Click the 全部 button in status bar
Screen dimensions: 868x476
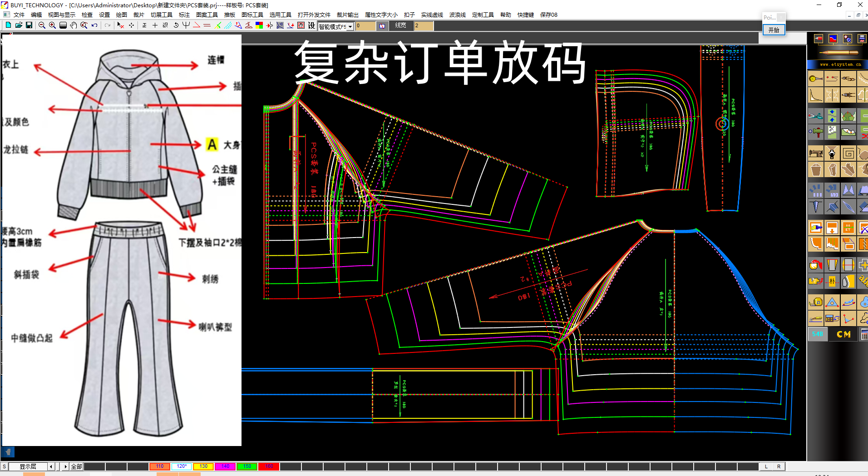[x=75, y=466]
